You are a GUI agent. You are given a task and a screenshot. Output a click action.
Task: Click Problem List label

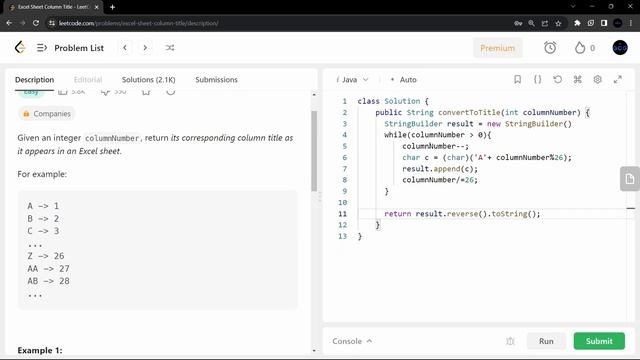(79, 48)
